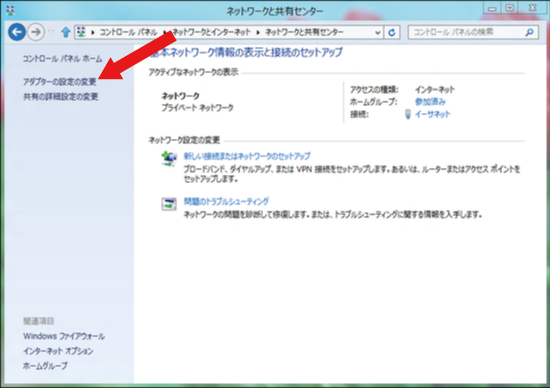Click the プライベート ネットワーク text
The width and height of the screenshot is (550, 388).
click(197, 108)
